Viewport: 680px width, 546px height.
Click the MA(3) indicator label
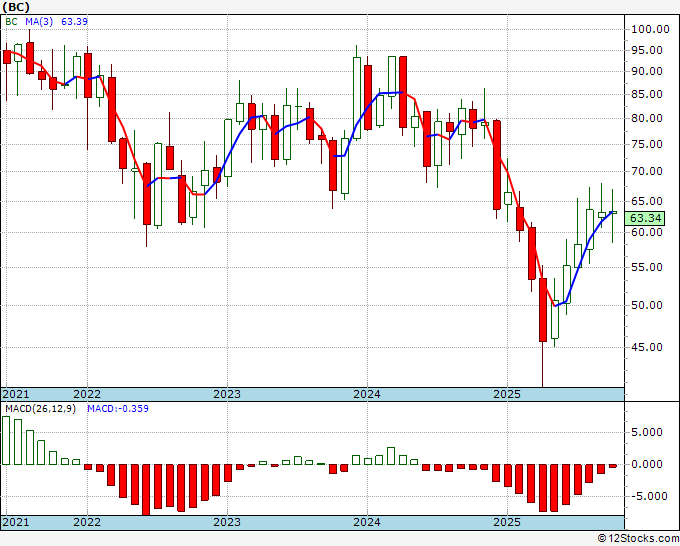coord(39,21)
